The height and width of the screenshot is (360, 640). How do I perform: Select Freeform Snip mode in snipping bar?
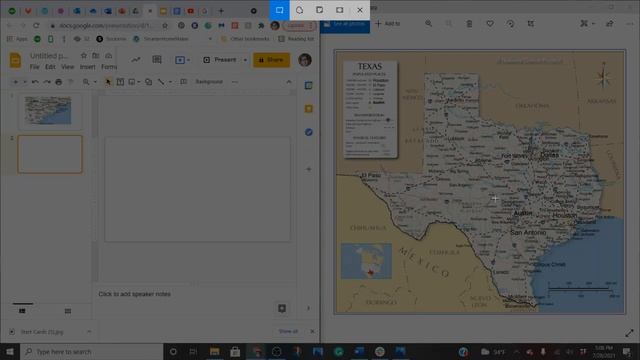click(x=300, y=10)
